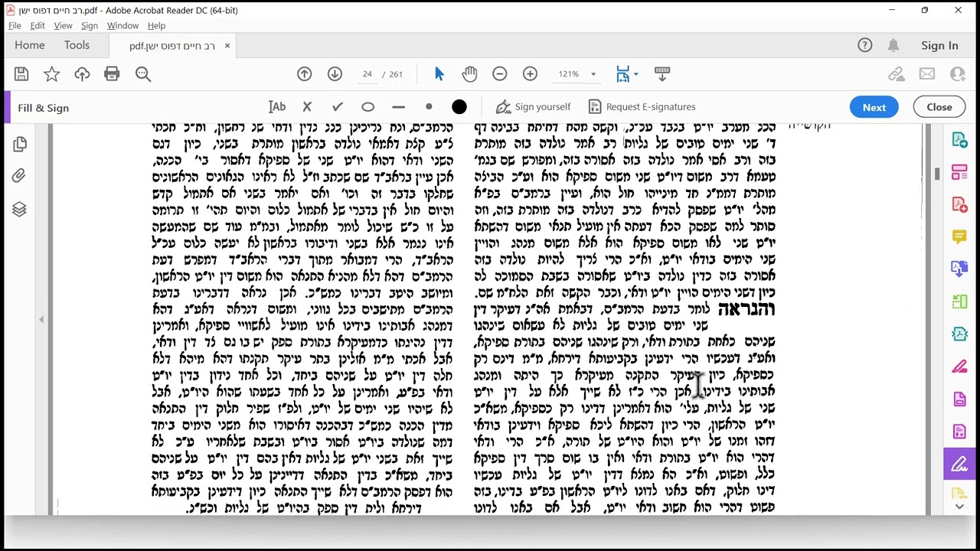980x551 pixels.
Task: Pick the black color swatch circle
Action: click(459, 107)
